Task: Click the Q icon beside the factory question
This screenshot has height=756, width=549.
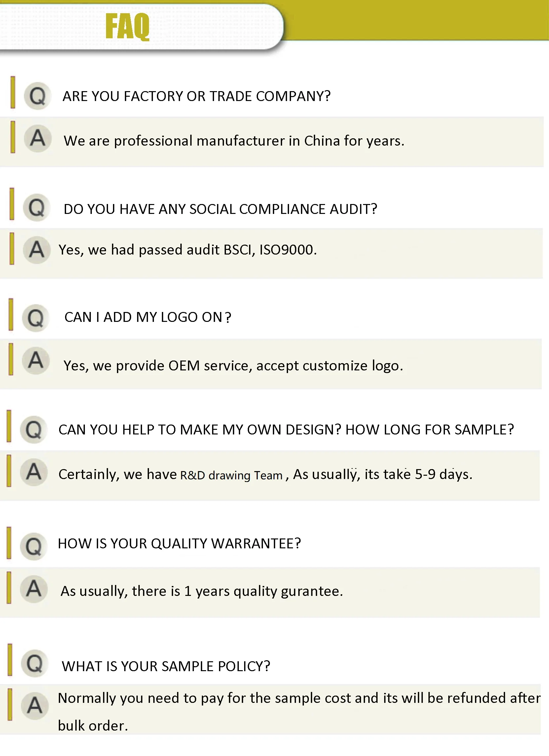Action: (37, 96)
